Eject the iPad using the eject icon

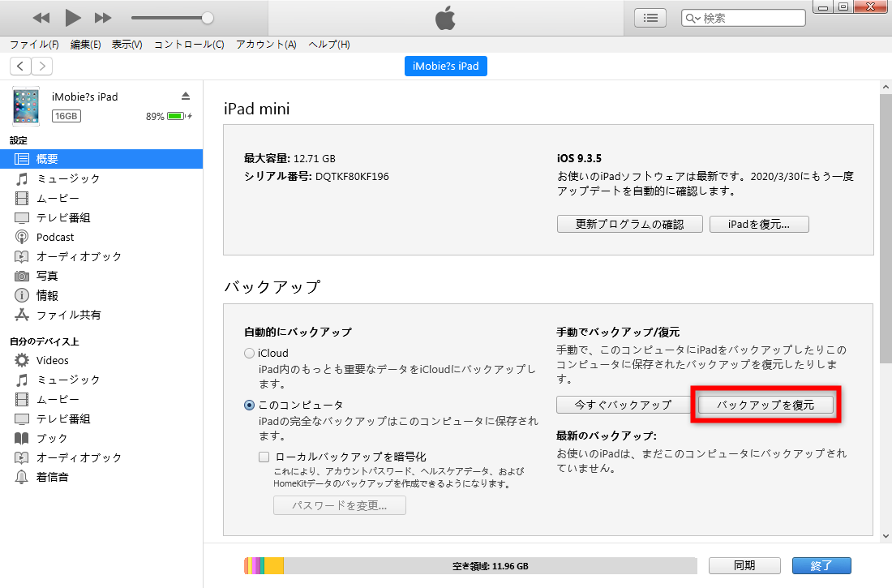(186, 97)
